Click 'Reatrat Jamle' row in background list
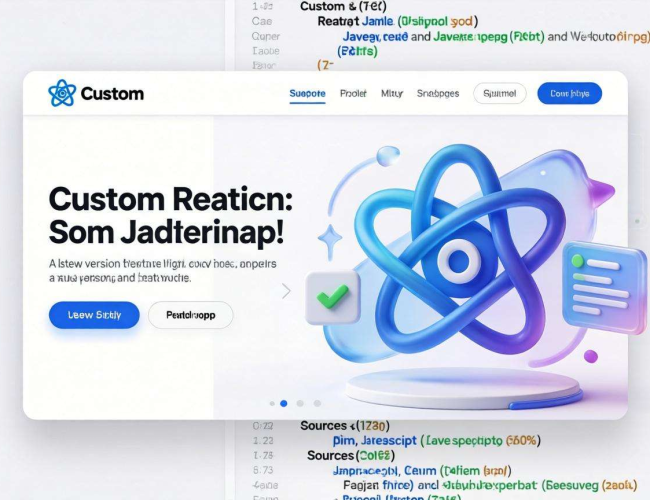This screenshot has width=650, height=500. (x=398, y=21)
